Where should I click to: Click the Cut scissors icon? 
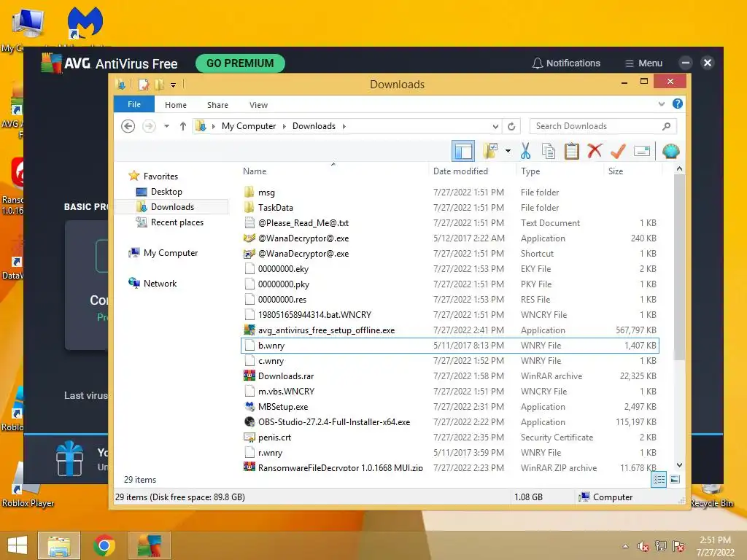point(525,152)
